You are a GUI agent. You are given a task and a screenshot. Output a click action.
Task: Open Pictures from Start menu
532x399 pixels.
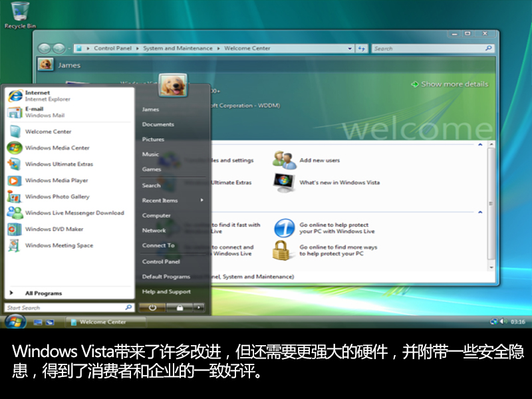[x=153, y=139]
